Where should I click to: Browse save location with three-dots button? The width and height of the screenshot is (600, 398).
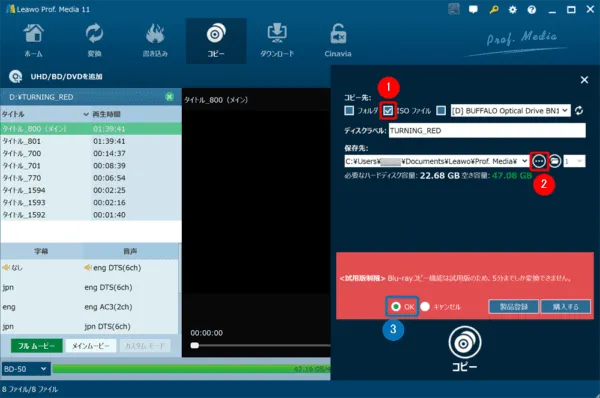coord(539,161)
